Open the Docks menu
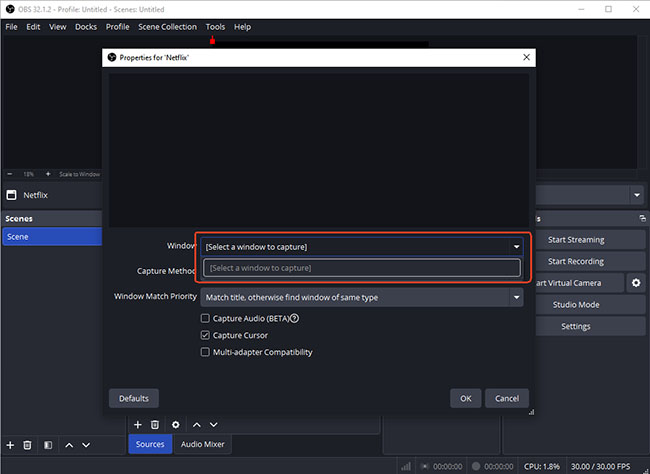650x474 pixels. pyautogui.click(x=86, y=27)
